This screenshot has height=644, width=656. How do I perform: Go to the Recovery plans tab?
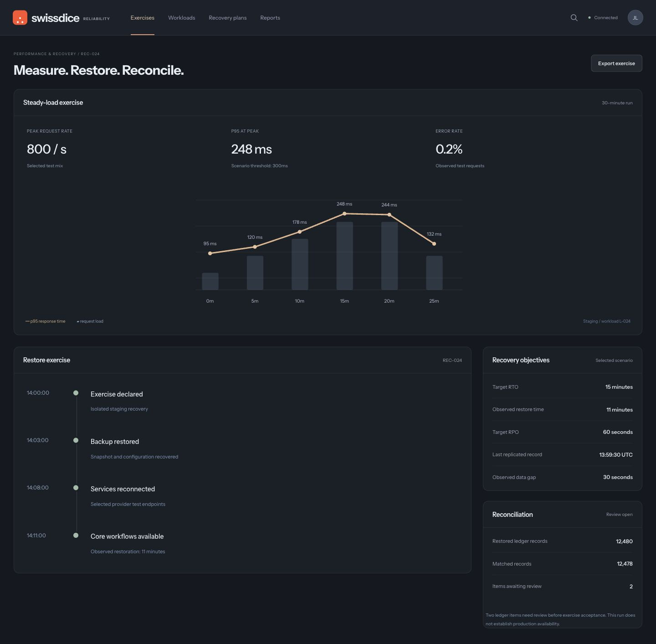pos(228,18)
